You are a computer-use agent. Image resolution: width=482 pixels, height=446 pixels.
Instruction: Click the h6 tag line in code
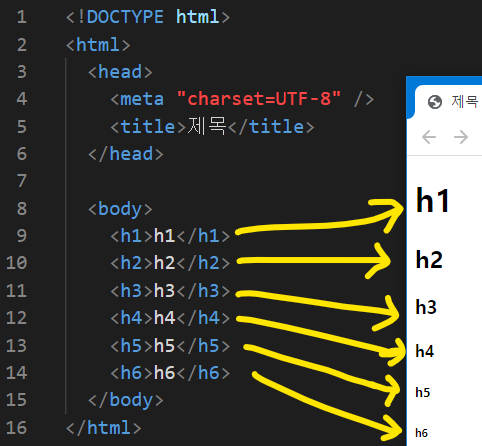coord(170,373)
